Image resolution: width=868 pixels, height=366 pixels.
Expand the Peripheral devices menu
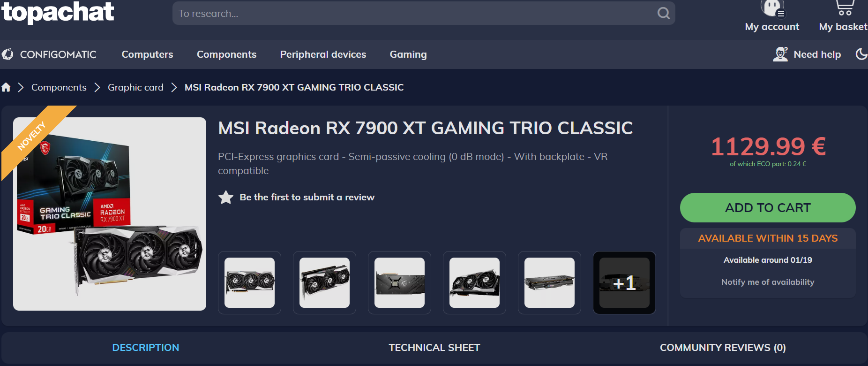pyautogui.click(x=323, y=54)
